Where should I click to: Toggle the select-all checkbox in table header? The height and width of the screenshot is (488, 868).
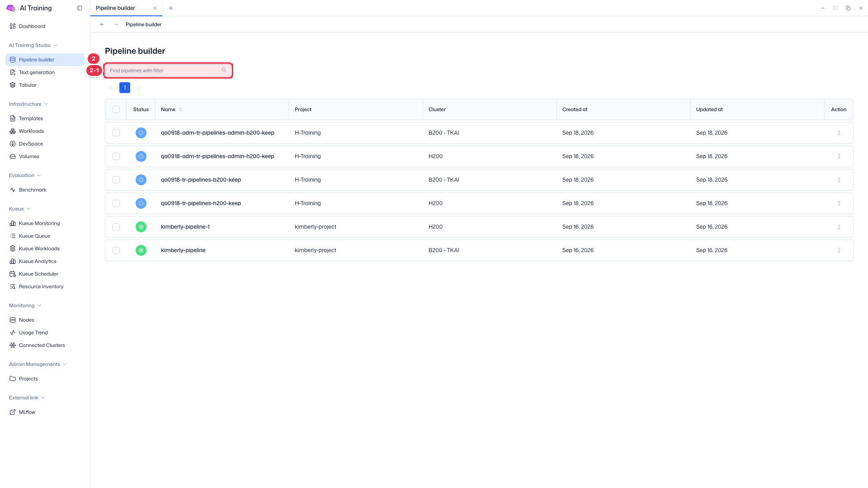pyautogui.click(x=116, y=109)
